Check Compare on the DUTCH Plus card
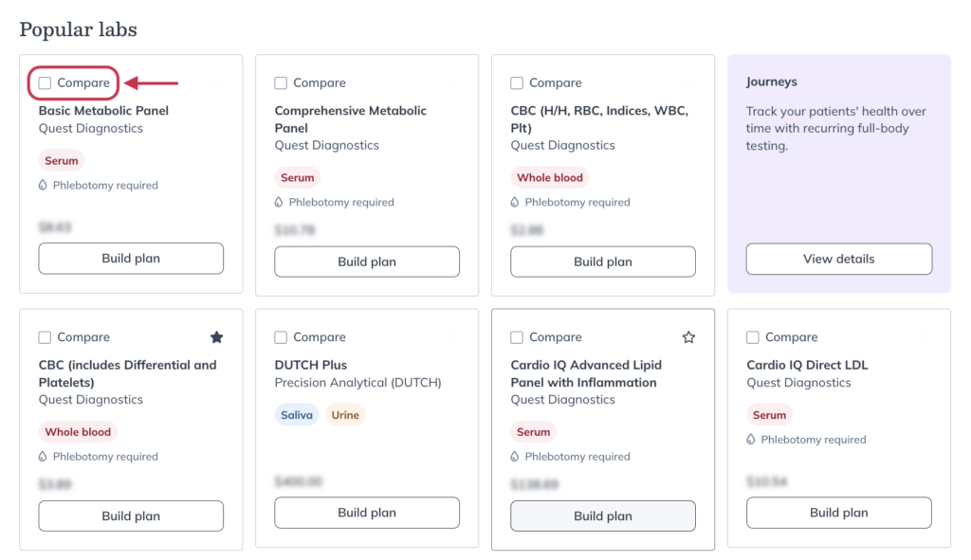The height and width of the screenshot is (560, 971). 281,336
